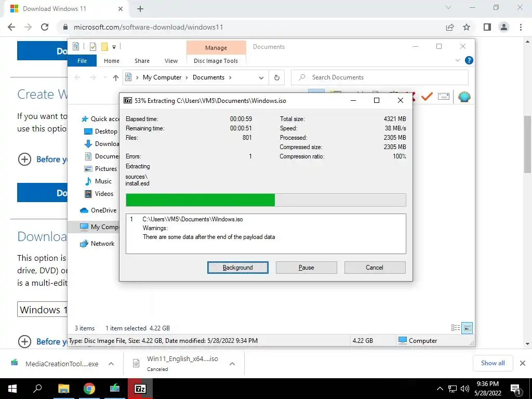Image resolution: width=532 pixels, height=399 pixels.
Task: Click Show all downloads in Chrome
Action: tap(493, 363)
